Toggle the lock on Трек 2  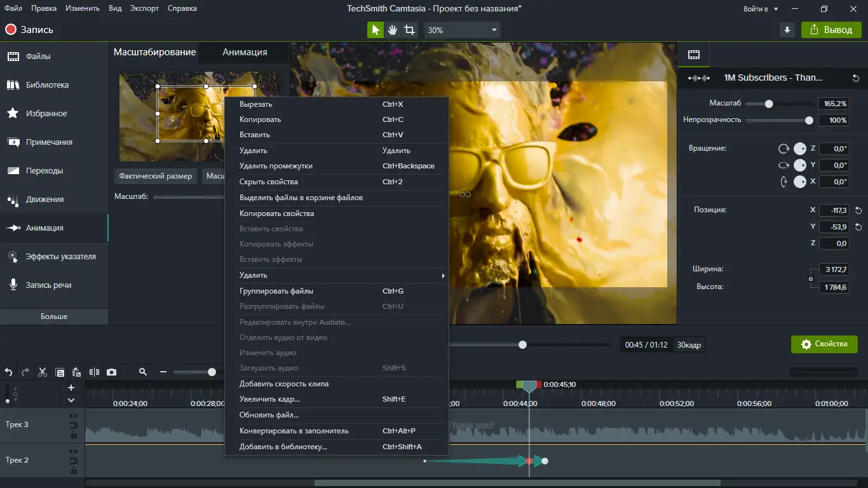[74, 471]
